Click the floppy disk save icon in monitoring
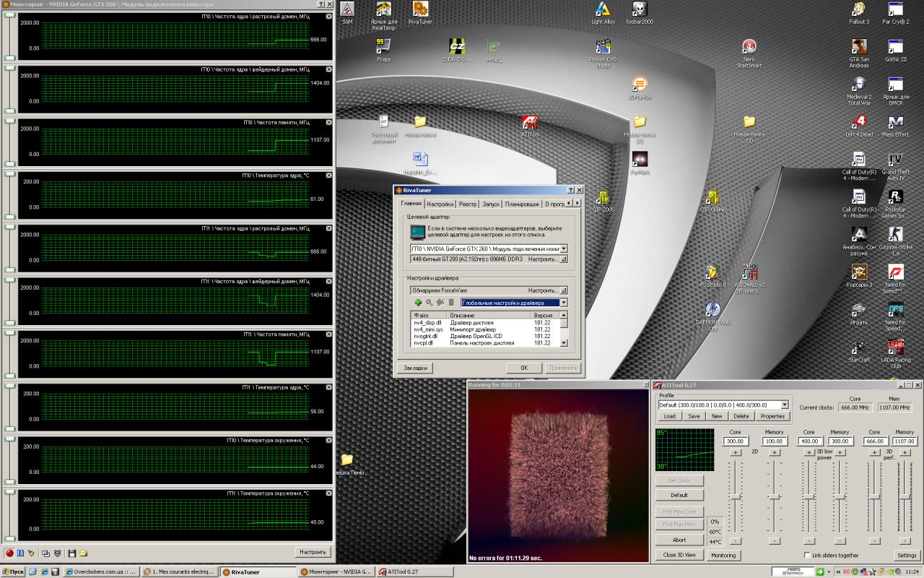 click(x=71, y=553)
